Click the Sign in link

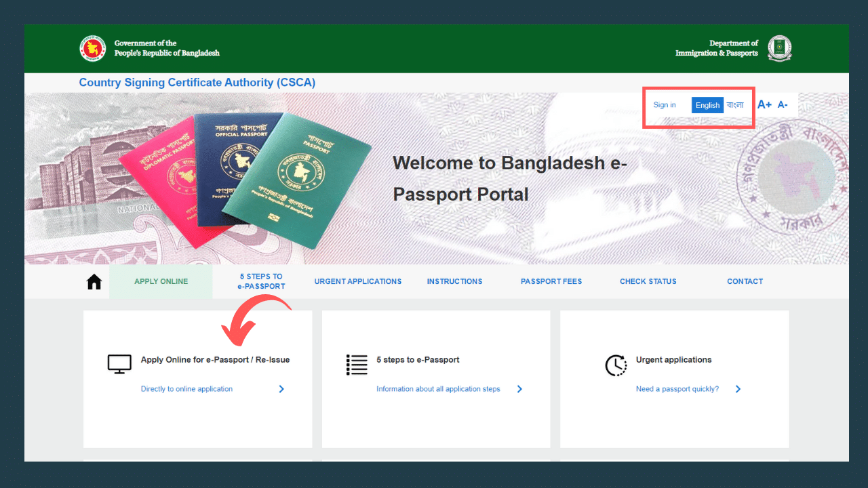coord(665,105)
